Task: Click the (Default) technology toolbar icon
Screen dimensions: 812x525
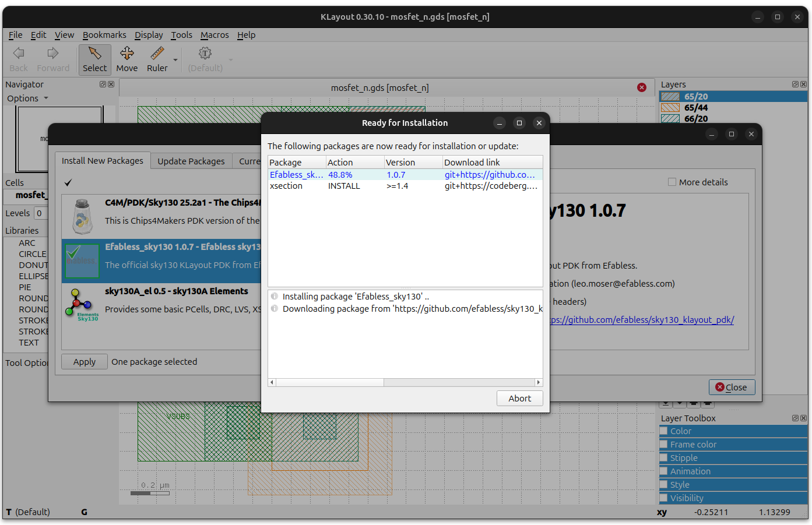Action: (205, 54)
